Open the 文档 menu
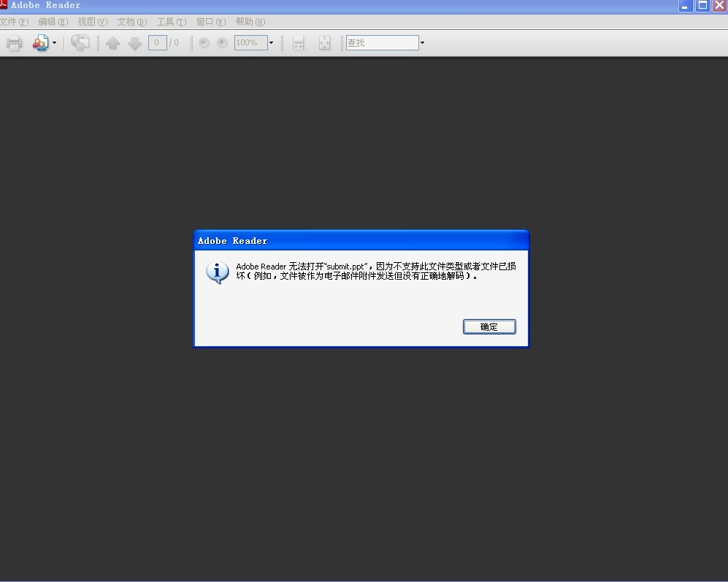The height and width of the screenshot is (582, 728). click(132, 22)
